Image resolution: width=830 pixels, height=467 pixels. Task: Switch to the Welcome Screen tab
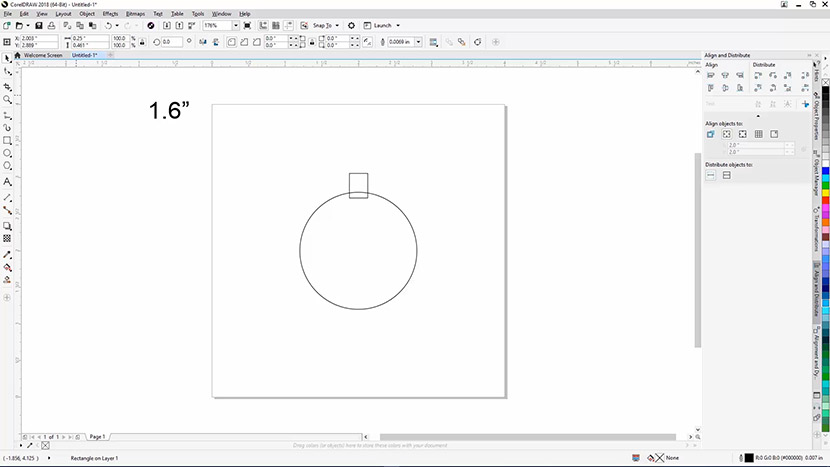(x=42, y=55)
